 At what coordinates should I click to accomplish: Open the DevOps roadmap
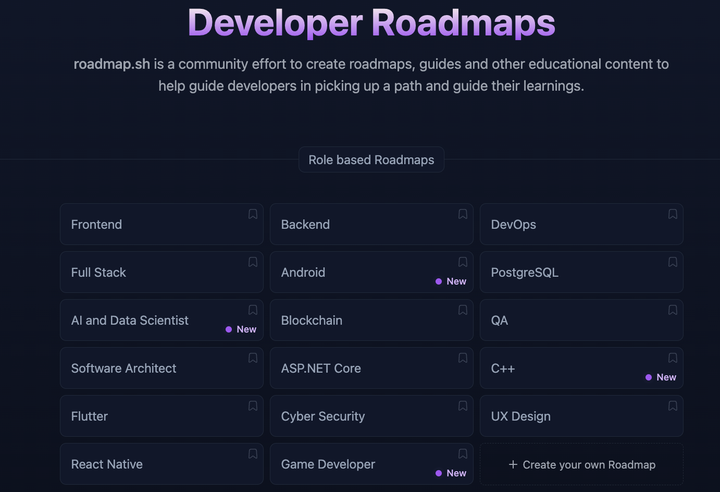coord(581,224)
